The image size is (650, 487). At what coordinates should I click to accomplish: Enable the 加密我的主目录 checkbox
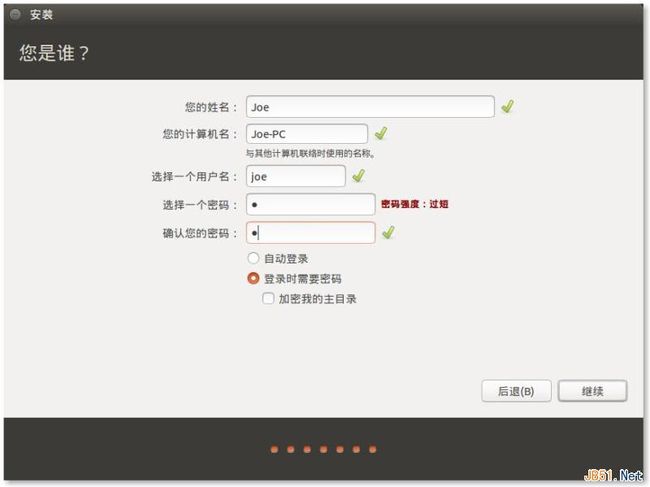pyautogui.click(x=268, y=298)
